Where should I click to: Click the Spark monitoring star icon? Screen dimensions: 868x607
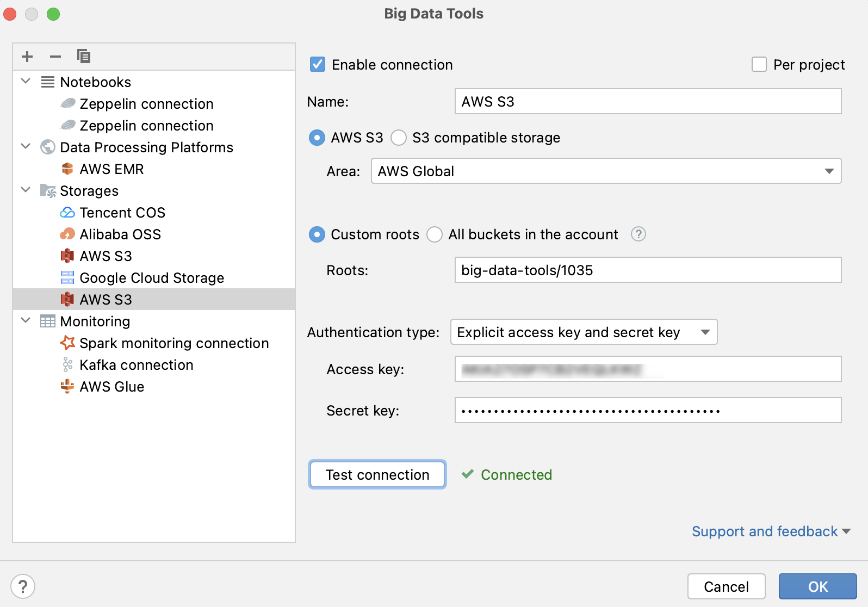(x=67, y=343)
